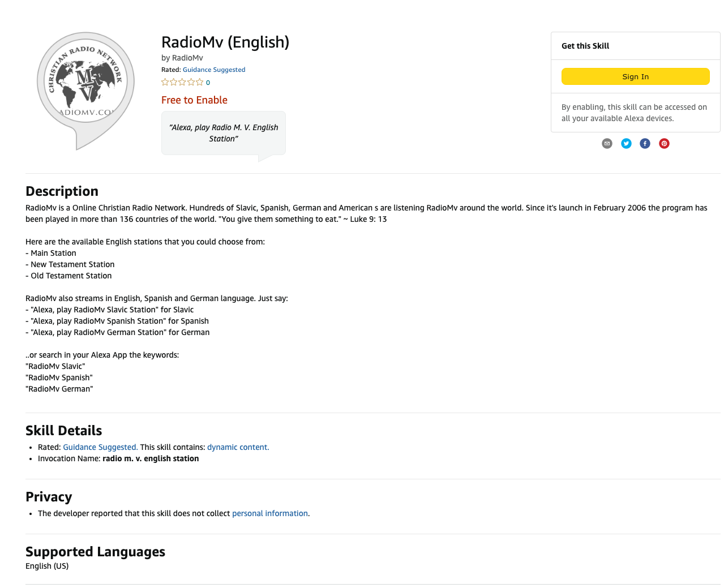Select the middle star in the rating row
724x588 pixels.
pos(181,81)
